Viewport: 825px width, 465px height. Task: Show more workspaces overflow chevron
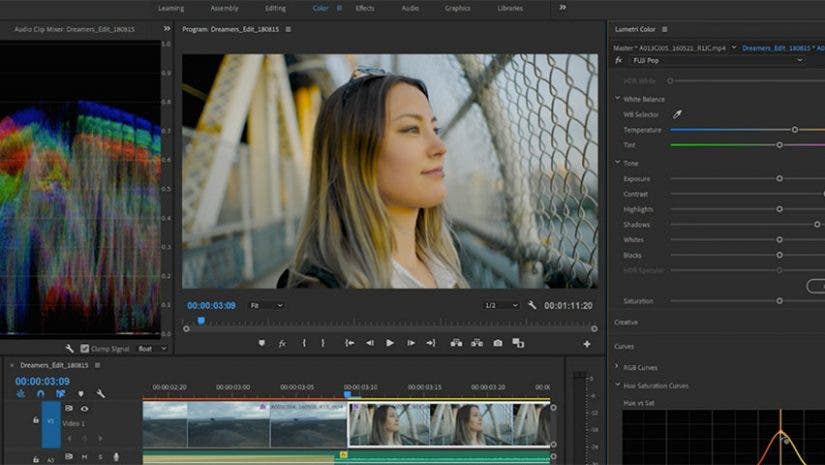[x=562, y=7]
